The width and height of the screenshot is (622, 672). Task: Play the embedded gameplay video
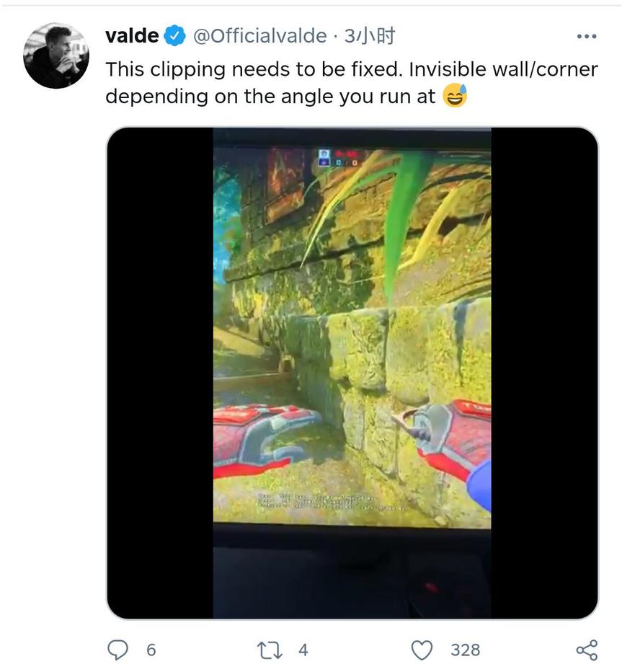352,372
